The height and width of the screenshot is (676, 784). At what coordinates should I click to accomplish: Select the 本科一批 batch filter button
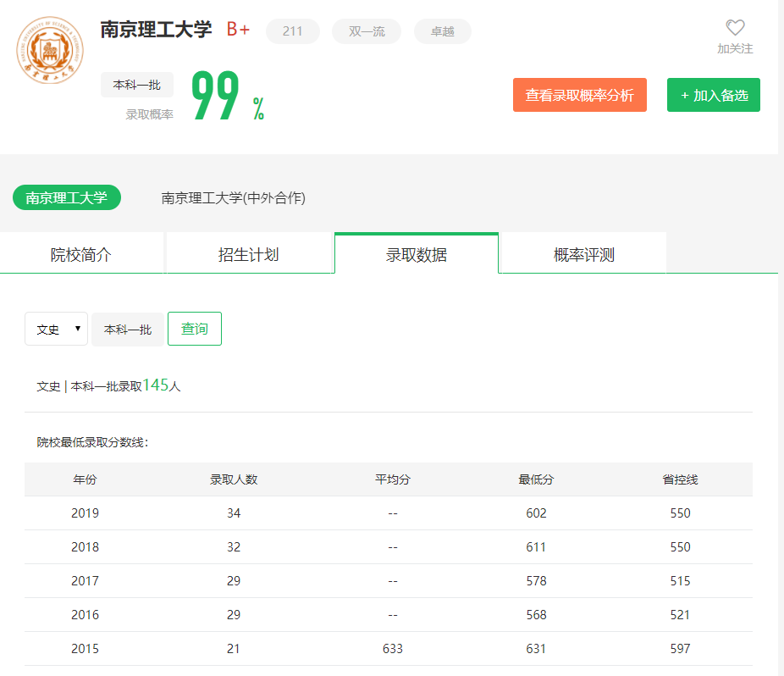128,330
